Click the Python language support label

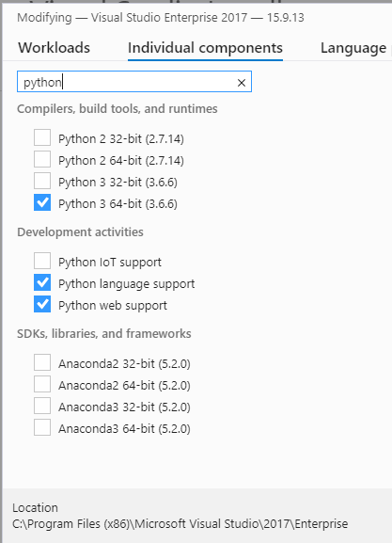pos(126,284)
